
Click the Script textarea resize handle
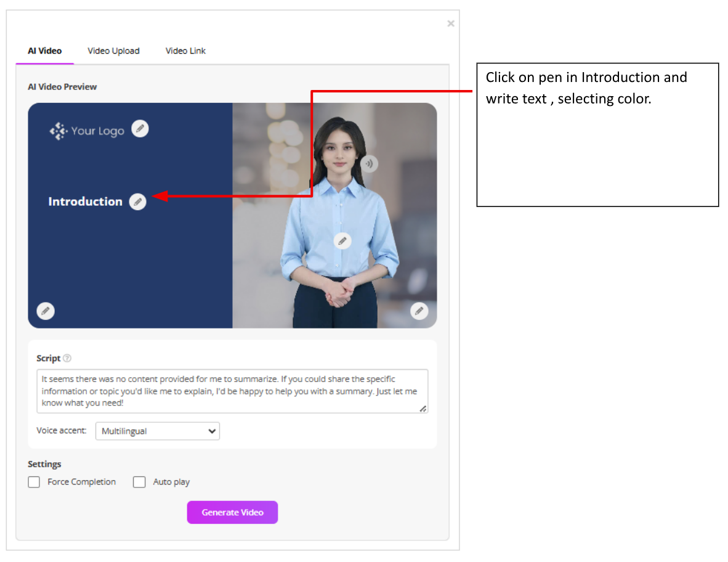(423, 409)
